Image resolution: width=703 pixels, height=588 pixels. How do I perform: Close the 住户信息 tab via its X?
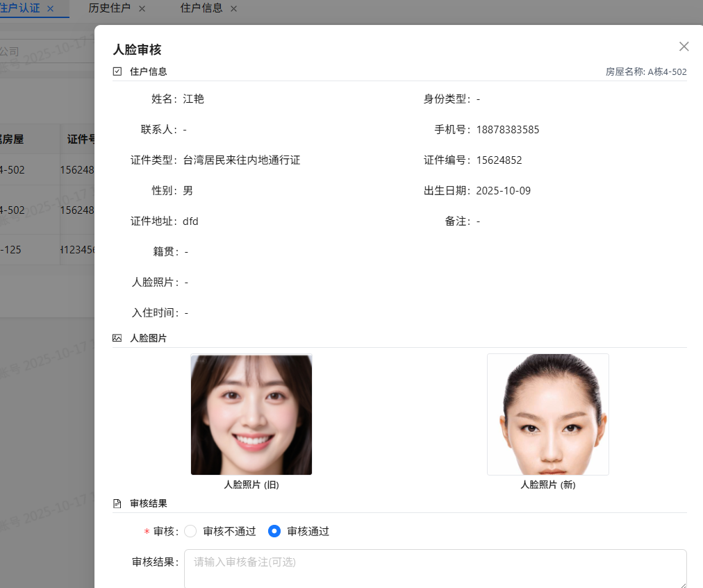point(233,9)
